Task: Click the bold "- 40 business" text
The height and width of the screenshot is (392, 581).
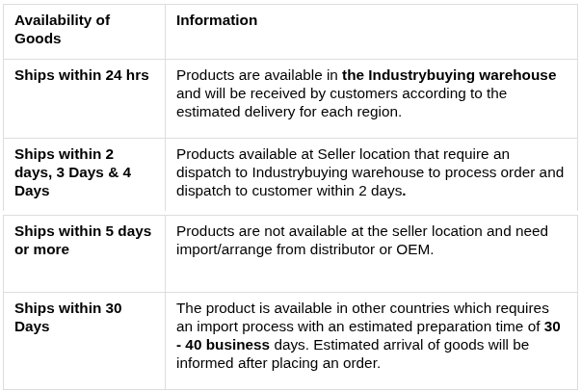Action: tap(224, 345)
